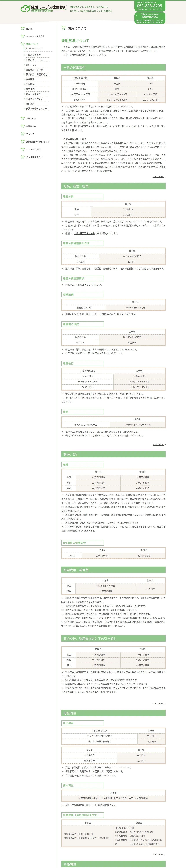Viewport: 186px width, 868px height.
Task: Click the DV事件の保護命令 subheading
Action: coord(82,543)
